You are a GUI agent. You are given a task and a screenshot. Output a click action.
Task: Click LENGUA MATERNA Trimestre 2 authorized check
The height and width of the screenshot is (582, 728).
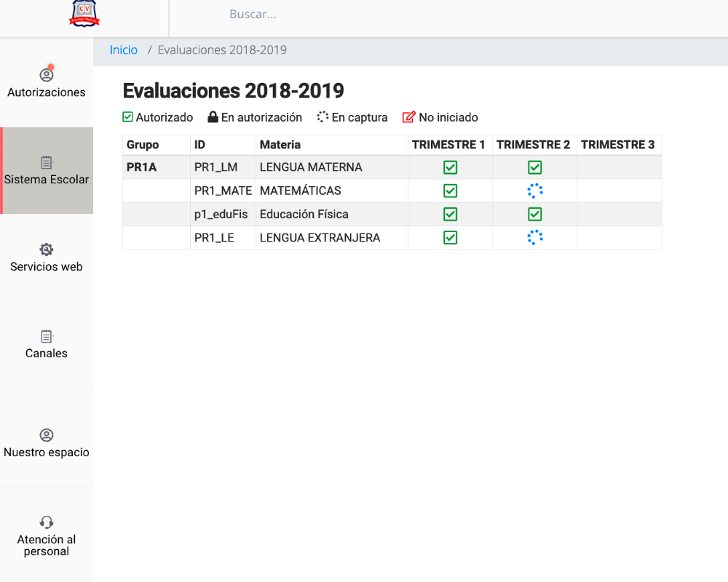pyautogui.click(x=535, y=167)
